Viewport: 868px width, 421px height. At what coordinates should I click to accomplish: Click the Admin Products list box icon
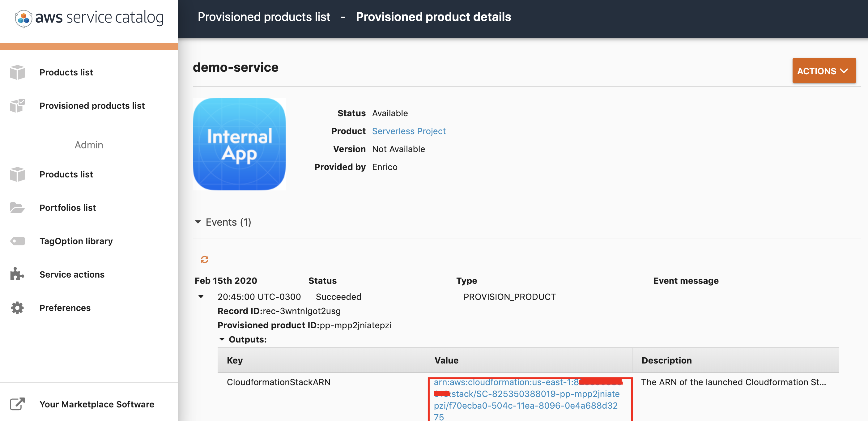point(17,174)
